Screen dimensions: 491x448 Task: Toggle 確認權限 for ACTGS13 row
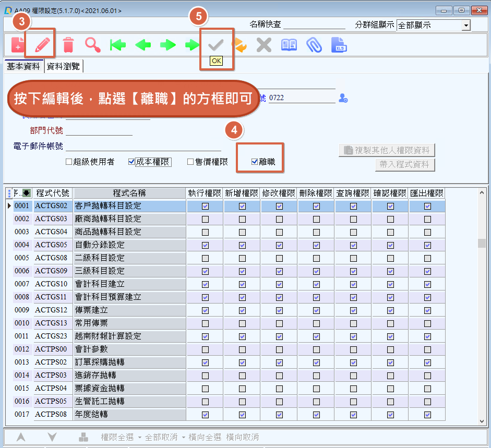point(390,323)
